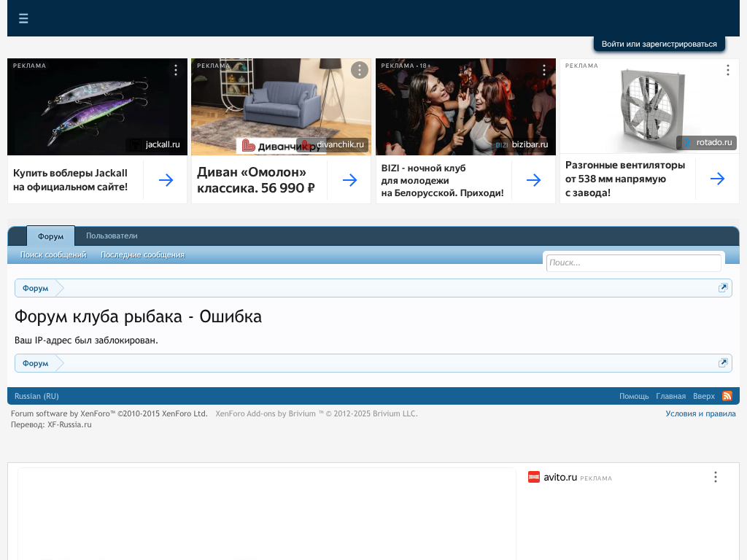
Task: Click the nightclub ad image thumbnail
Action: [465, 106]
